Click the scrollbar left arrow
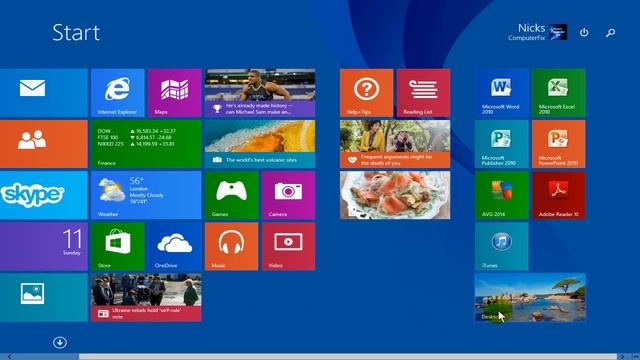 pos(9,357)
